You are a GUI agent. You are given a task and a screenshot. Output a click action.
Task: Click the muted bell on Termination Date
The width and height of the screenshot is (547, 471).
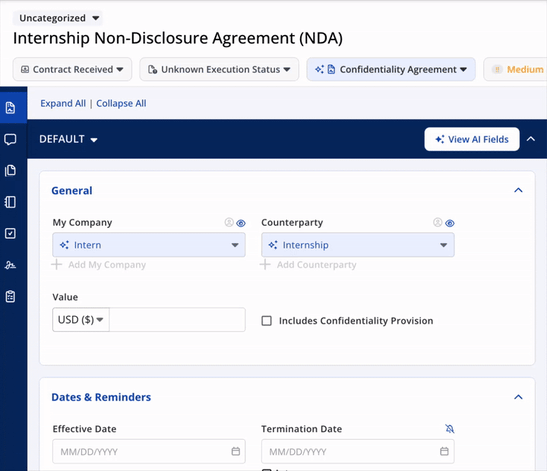tap(450, 429)
